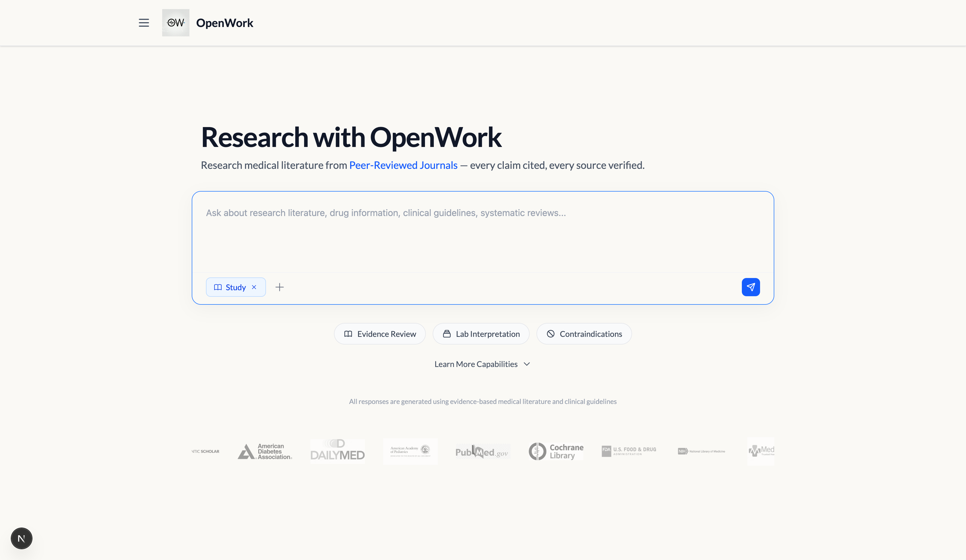The image size is (966, 560).
Task: Open the hamburger menu
Action: click(x=144, y=23)
